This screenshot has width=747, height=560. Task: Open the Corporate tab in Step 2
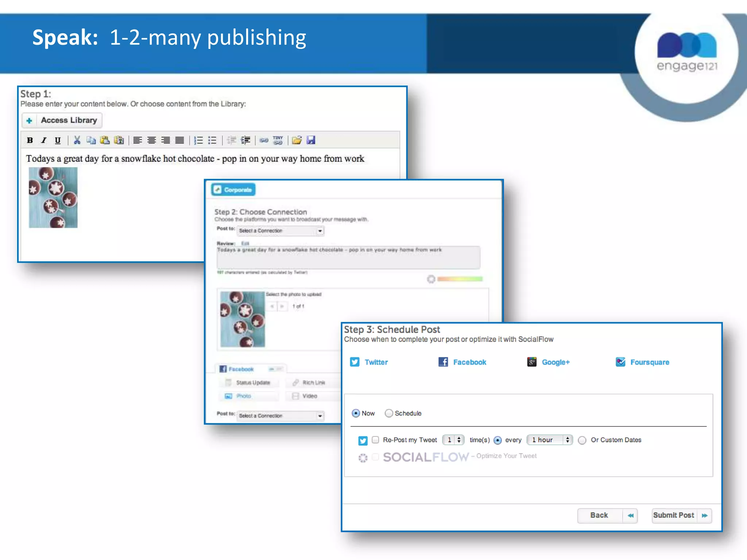(x=233, y=190)
